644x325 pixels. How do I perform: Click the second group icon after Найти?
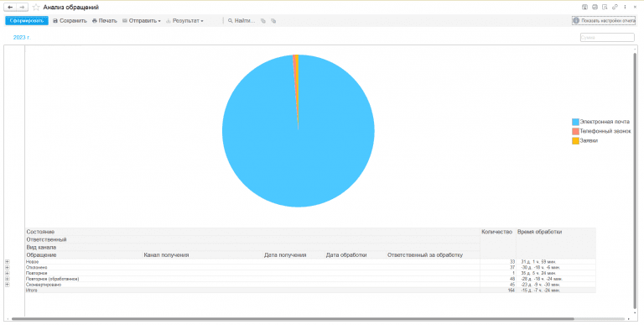(x=273, y=20)
